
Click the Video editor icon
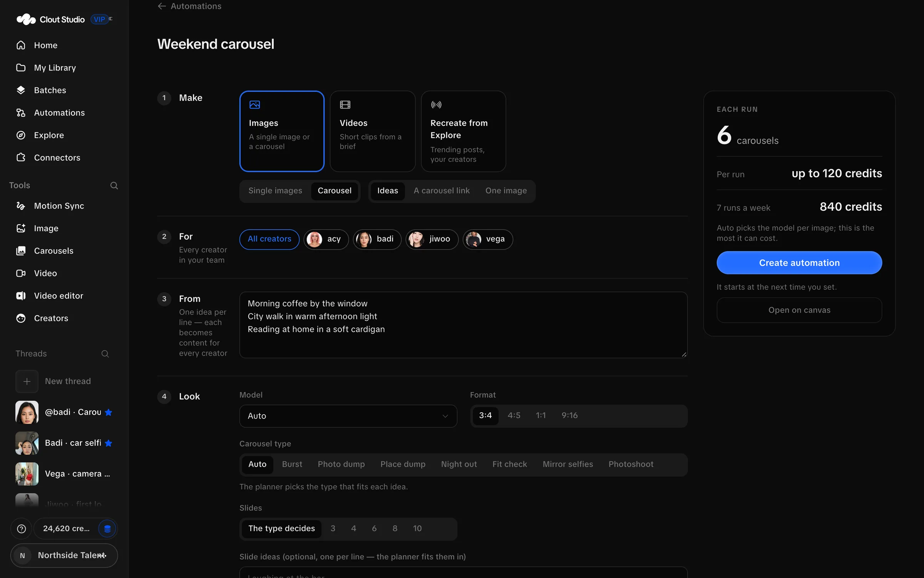[x=21, y=296]
